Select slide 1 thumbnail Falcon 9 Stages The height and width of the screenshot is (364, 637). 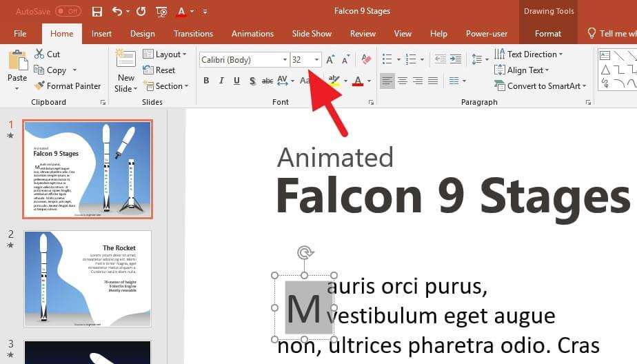pyautogui.click(x=88, y=169)
